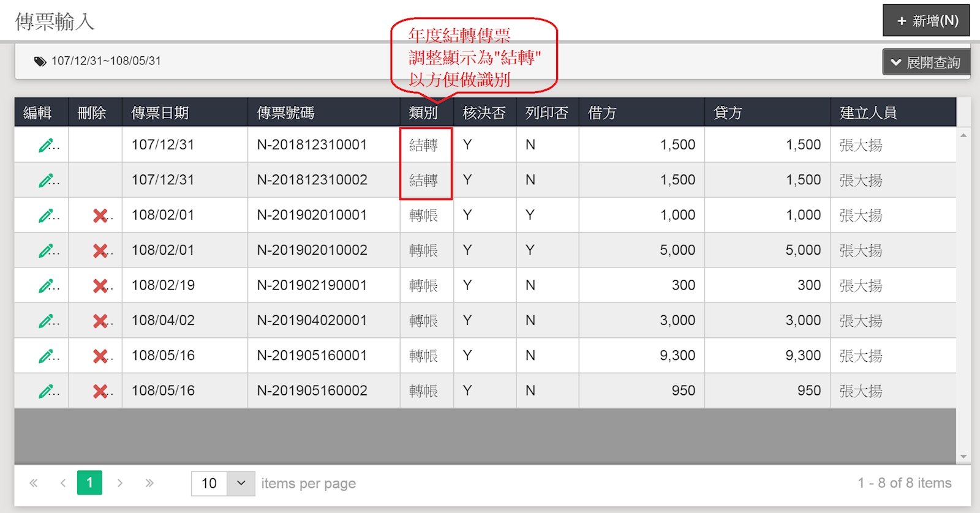Remove voucher N-201904020001 using red X
The width and height of the screenshot is (980, 513).
tap(100, 321)
